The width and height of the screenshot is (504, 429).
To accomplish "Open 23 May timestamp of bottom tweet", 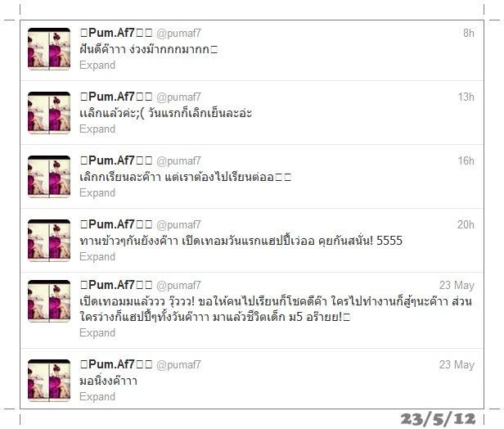I will click(457, 364).
